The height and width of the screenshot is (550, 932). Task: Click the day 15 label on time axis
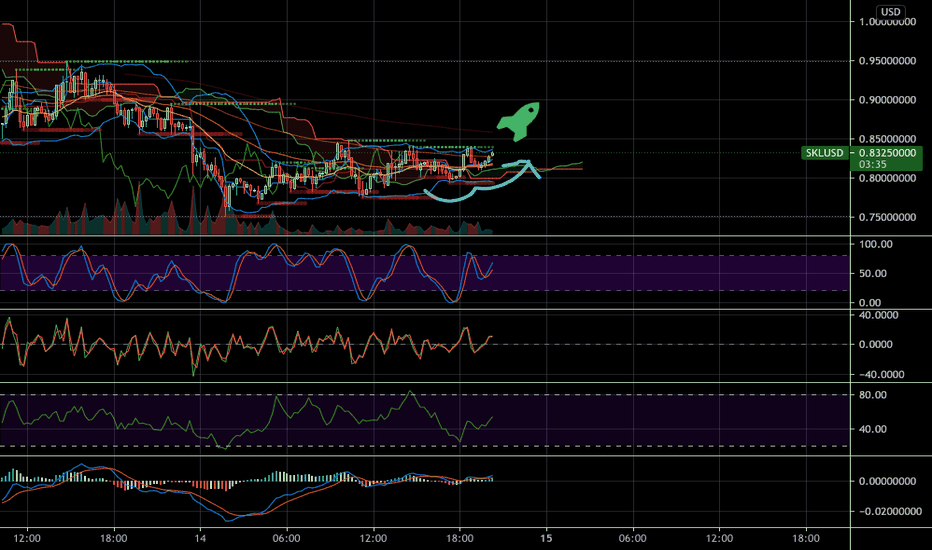[x=546, y=538]
